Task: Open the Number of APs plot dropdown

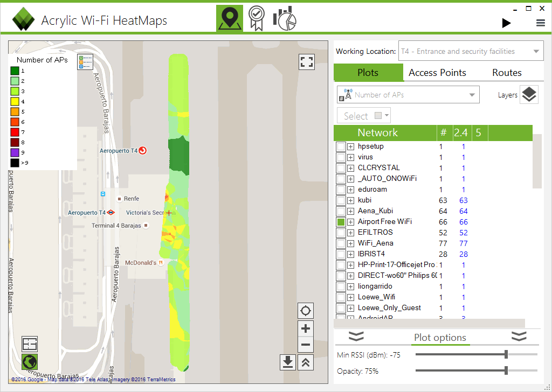Action: (409, 95)
